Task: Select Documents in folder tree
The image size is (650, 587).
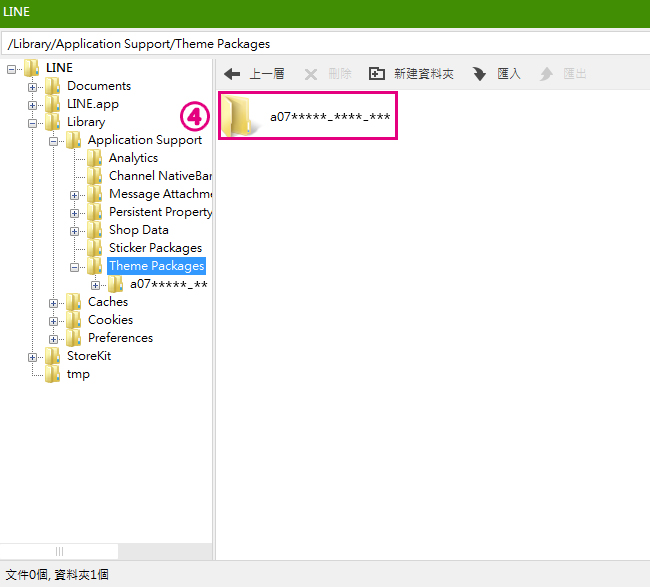Action: pos(99,86)
